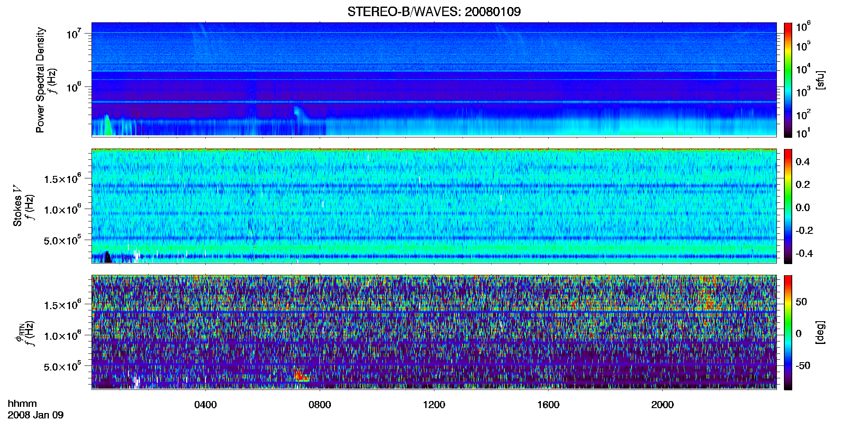
Task: Click the 0.4 label on the Stokes V color bar
Action: click(803, 162)
